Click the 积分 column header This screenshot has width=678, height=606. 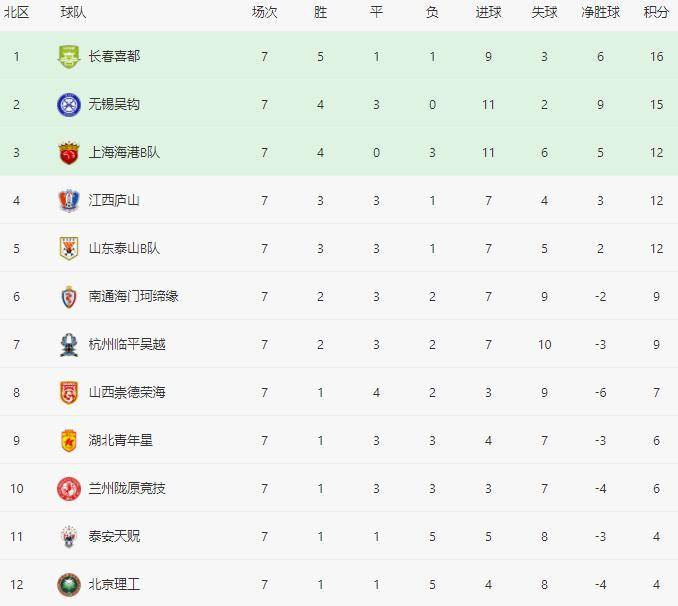(656, 12)
